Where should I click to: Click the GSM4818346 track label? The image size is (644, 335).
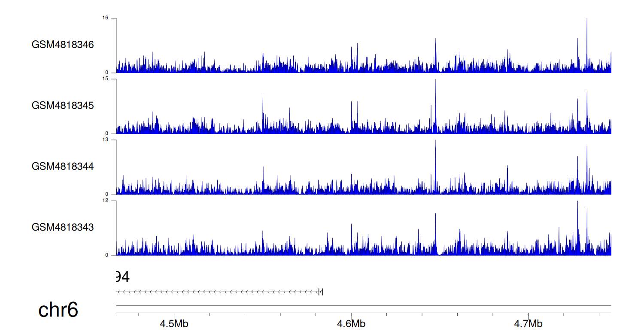(x=63, y=45)
